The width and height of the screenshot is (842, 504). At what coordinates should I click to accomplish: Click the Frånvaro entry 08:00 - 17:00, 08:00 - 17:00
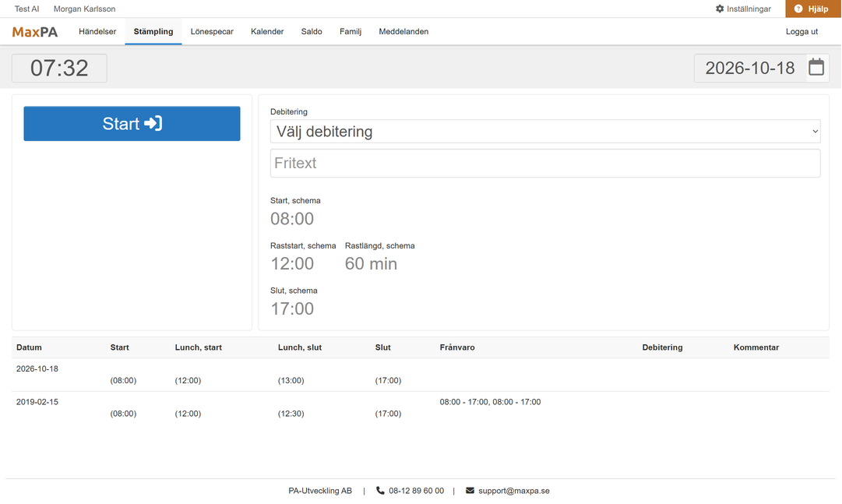[490, 402]
